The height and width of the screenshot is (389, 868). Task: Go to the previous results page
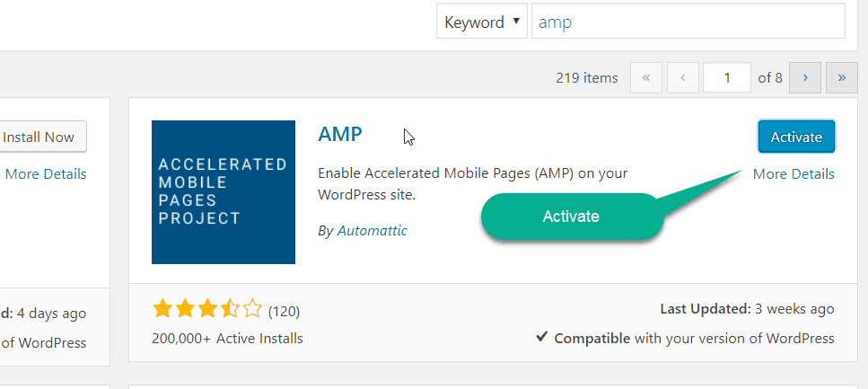click(x=682, y=77)
